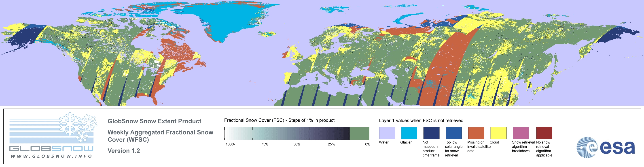Image resolution: width=644 pixels, height=167 pixels.
Task: Click 'Weekly Aggregated Fractional Snow Cover (WFSC)' text
Action: pos(160,136)
